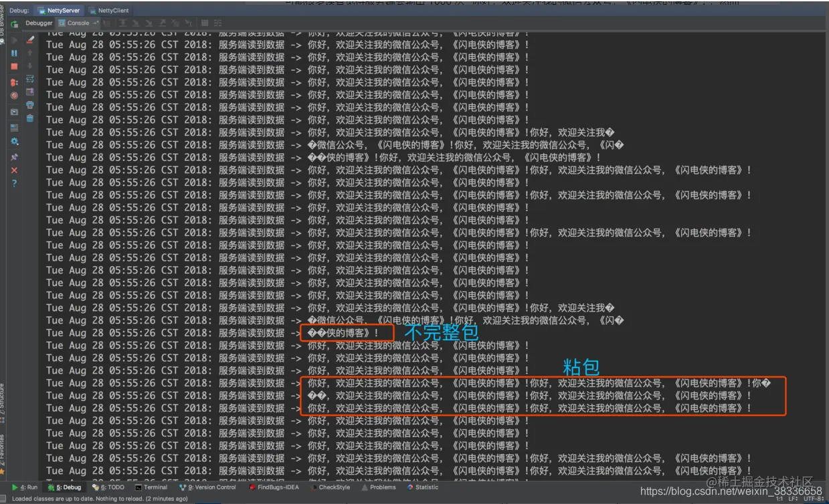
Task: Click the trash can console icon
Action: coord(30,118)
